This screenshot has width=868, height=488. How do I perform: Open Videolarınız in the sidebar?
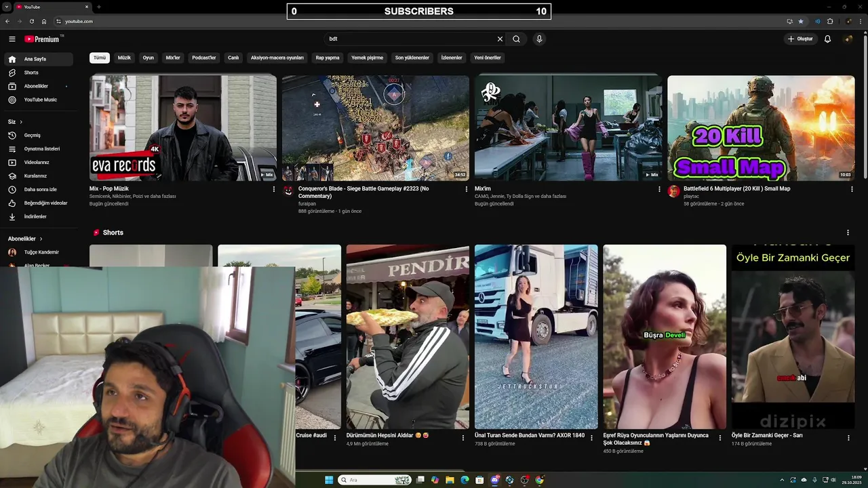(x=40, y=162)
